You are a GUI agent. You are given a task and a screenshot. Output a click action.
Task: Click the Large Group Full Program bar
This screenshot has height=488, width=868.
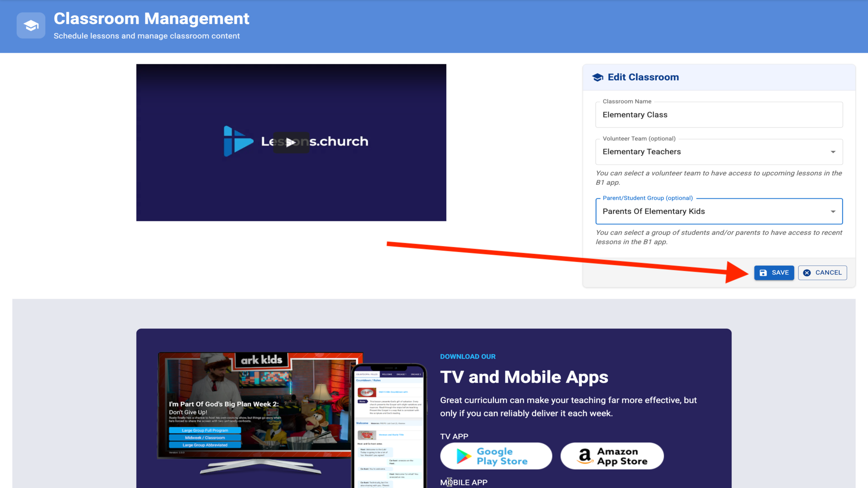(205, 430)
